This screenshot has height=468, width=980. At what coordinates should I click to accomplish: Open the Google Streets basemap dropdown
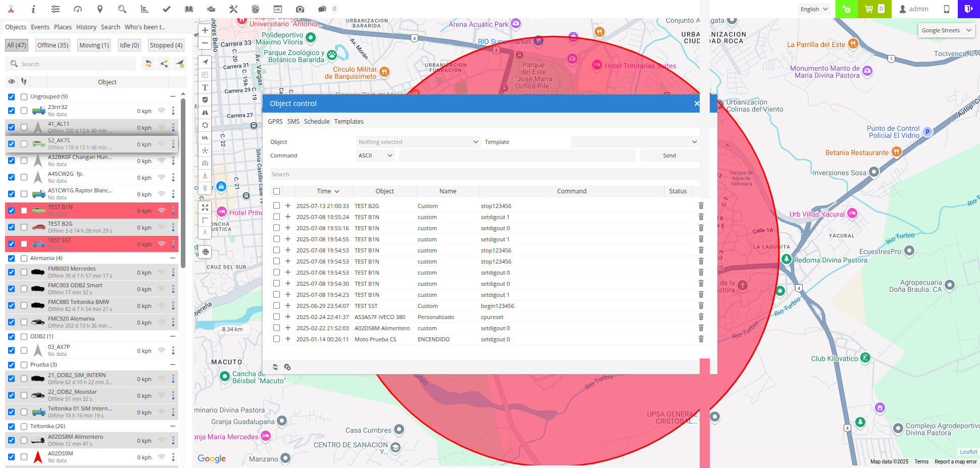[x=946, y=30]
